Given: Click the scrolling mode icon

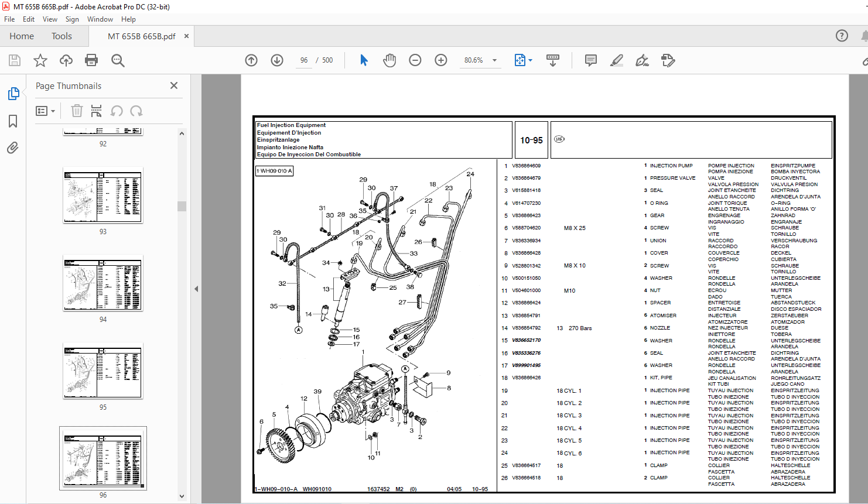Looking at the screenshot, I should [x=552, y=60].
